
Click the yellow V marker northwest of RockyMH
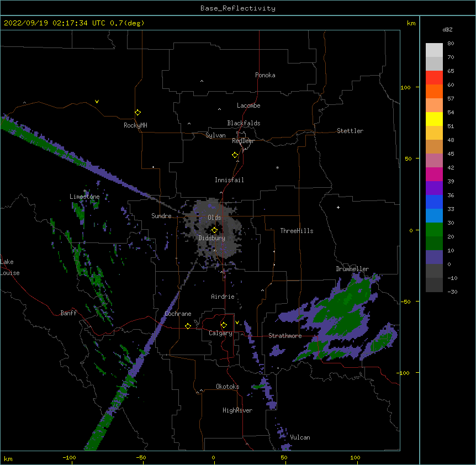click(97, 102)
